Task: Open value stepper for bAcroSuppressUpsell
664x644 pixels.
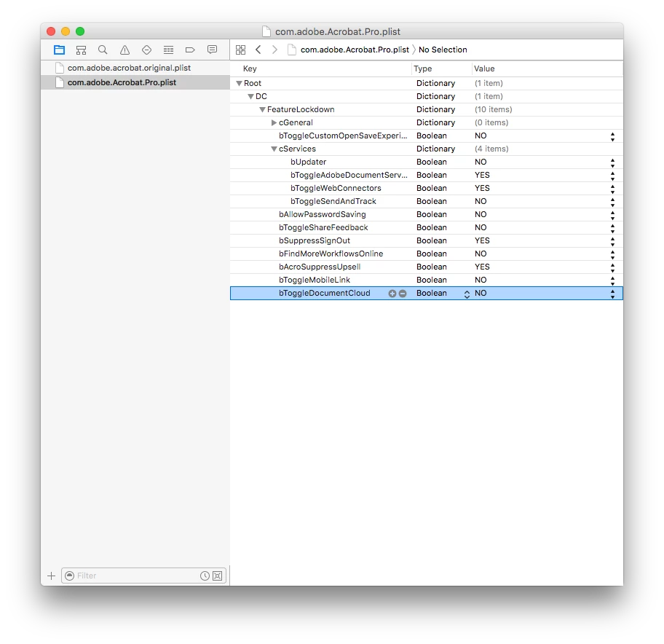Action: coord(612,268)
